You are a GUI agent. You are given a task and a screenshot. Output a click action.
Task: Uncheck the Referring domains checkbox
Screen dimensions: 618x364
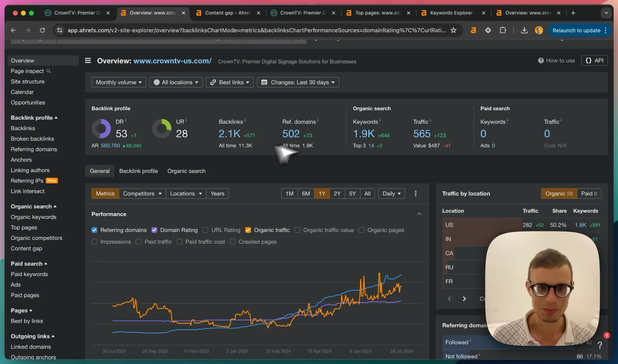(x=94, y=230)
